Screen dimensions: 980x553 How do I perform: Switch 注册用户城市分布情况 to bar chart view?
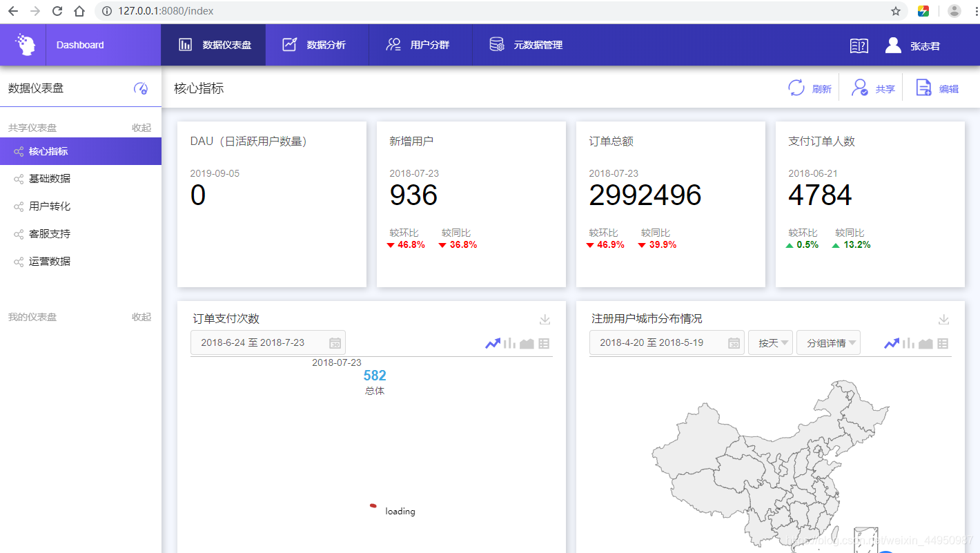909,343
